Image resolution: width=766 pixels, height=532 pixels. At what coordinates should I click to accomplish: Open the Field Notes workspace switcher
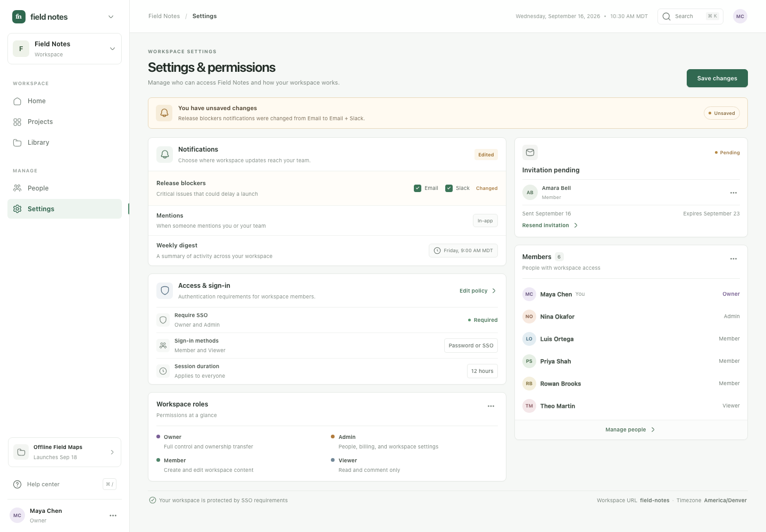65,49
